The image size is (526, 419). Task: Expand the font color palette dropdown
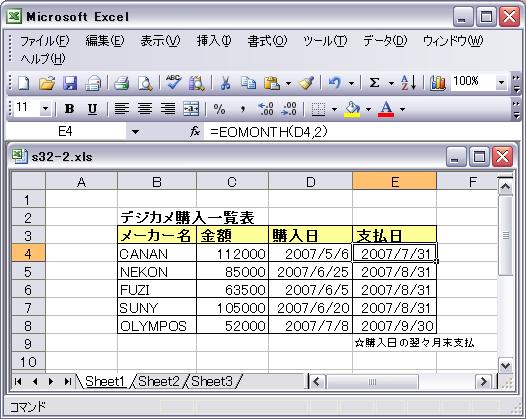point(402,109)
